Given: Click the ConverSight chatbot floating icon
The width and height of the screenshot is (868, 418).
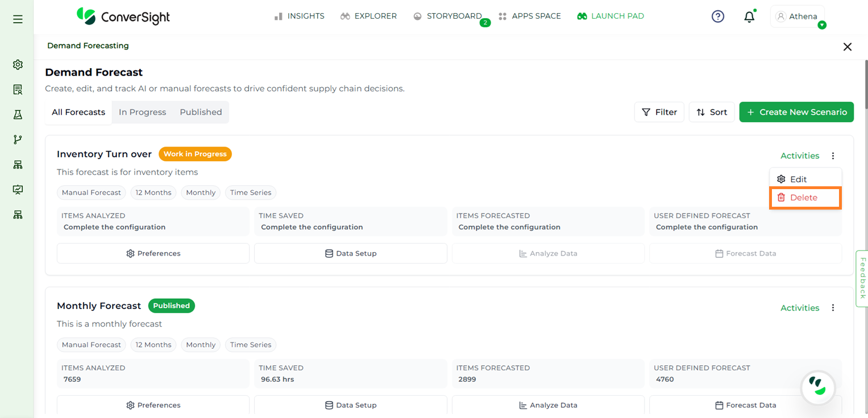Looking at the screenshot, I should pos(817,388).
